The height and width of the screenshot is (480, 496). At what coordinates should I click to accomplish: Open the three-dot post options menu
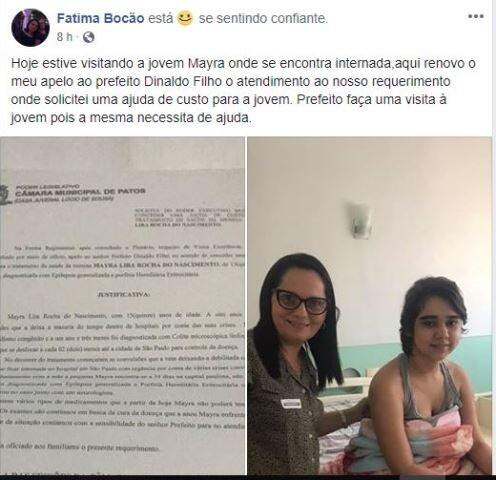pyautogui.click(x=476, y=16)
